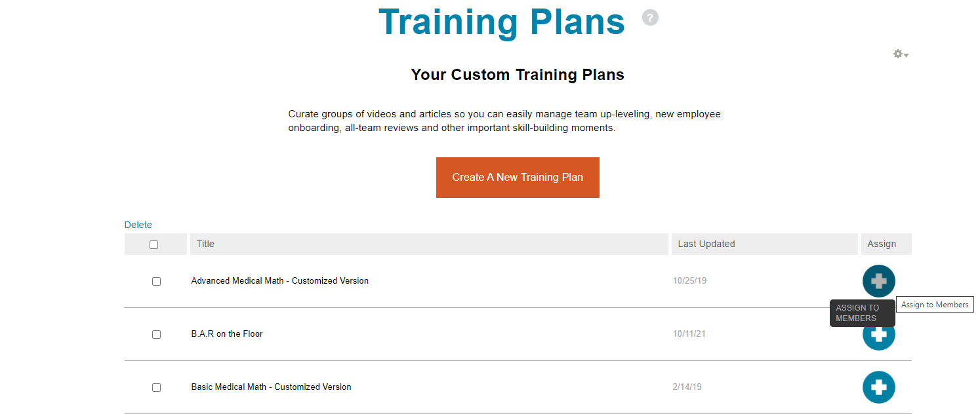Open Advanced Medical Math - Customized Version plan
Viewport: 980px width, 420px height.
click(279, 281)
